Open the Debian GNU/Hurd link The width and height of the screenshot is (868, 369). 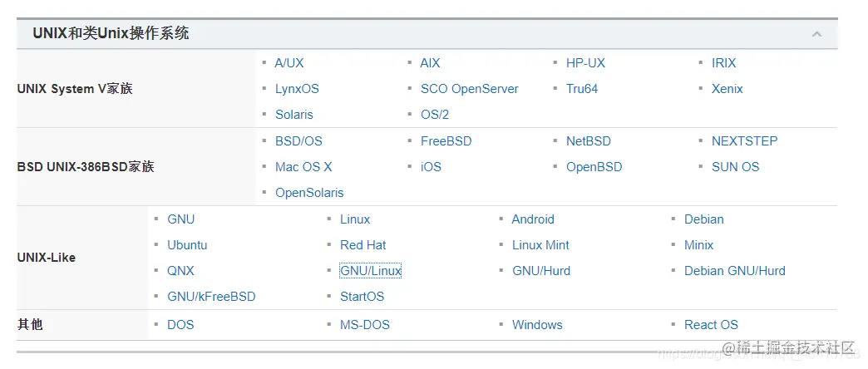(735, 271)
